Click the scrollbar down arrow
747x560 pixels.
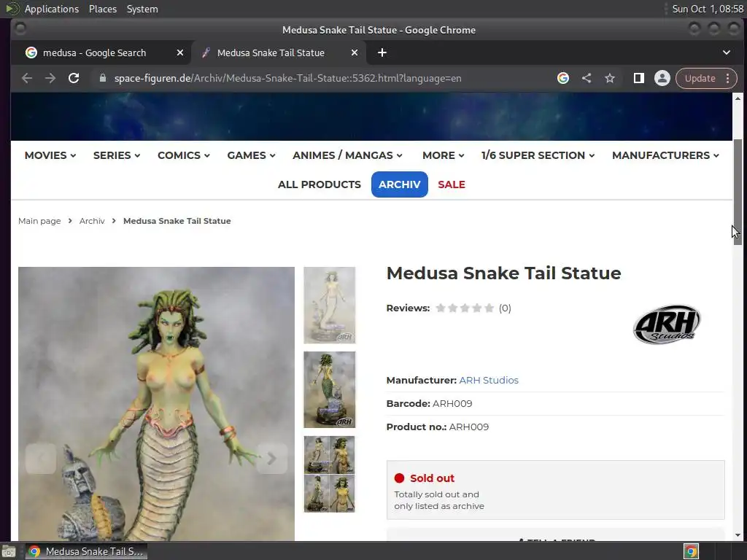click(x=738, y=535)
